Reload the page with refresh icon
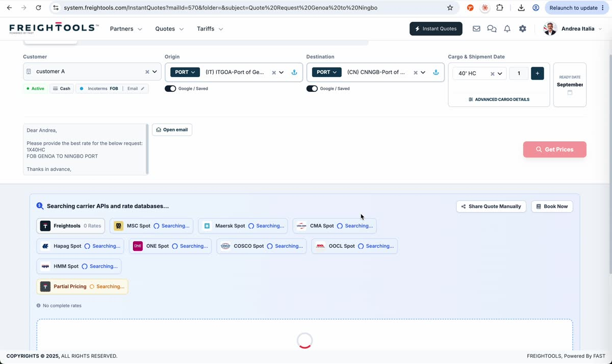Viewport: 612px width, 364px height. pos(38,8)
